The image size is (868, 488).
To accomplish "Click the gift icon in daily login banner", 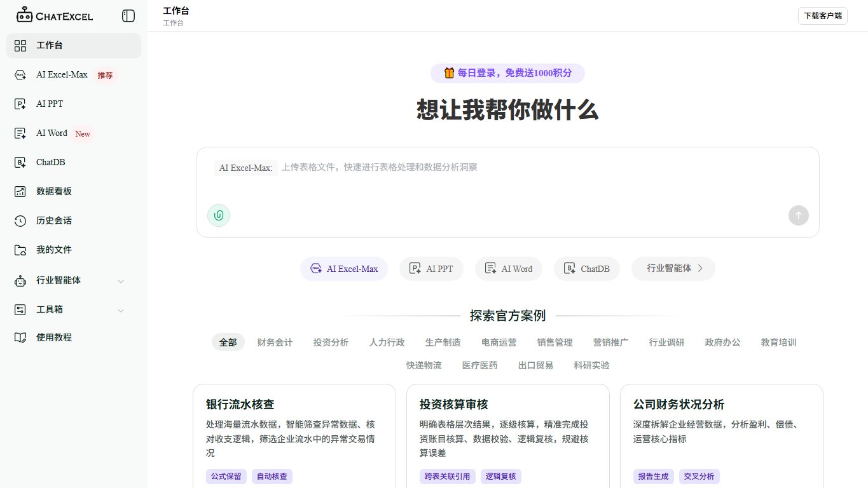I will pyautogui.click(x=449, y=73).
